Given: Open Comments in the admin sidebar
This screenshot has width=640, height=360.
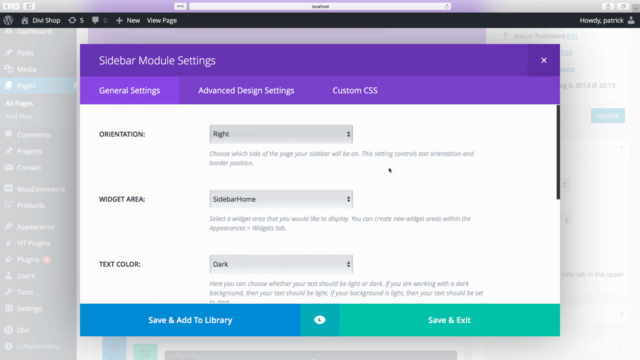Looking at the screenshot, I should tap(34, 135).
